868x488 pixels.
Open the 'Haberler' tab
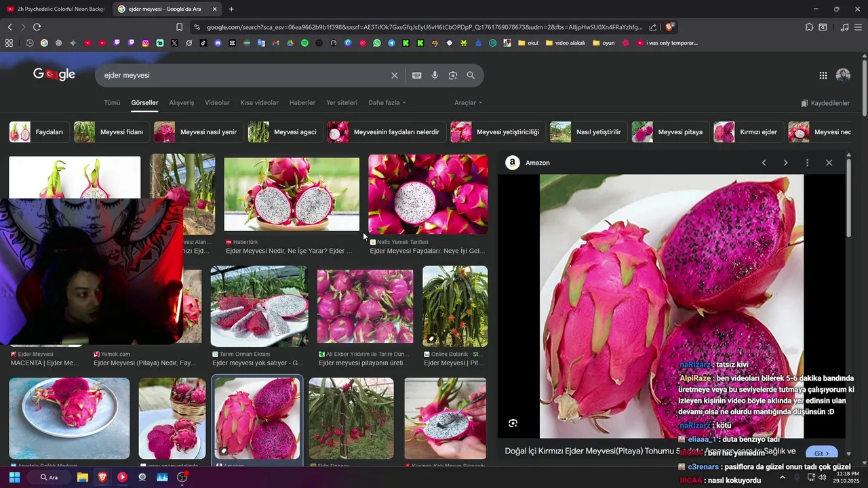pyautogui.click(x=302, y=103)
